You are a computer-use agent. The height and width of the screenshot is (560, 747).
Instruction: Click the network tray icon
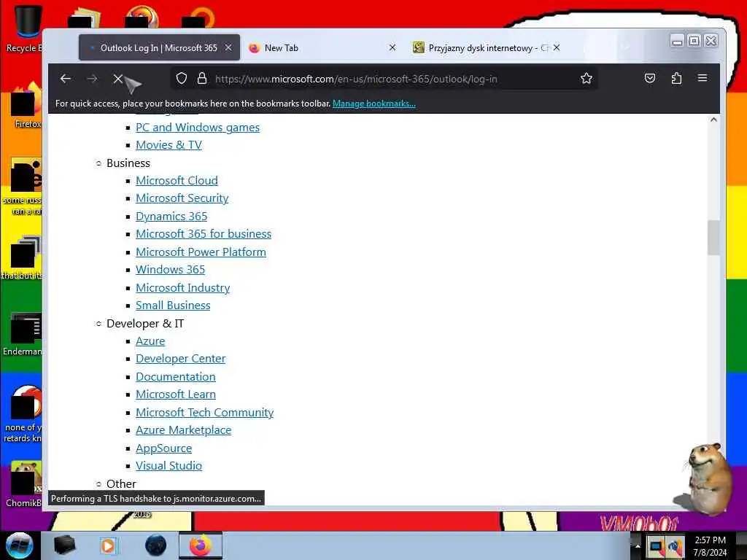656,546
